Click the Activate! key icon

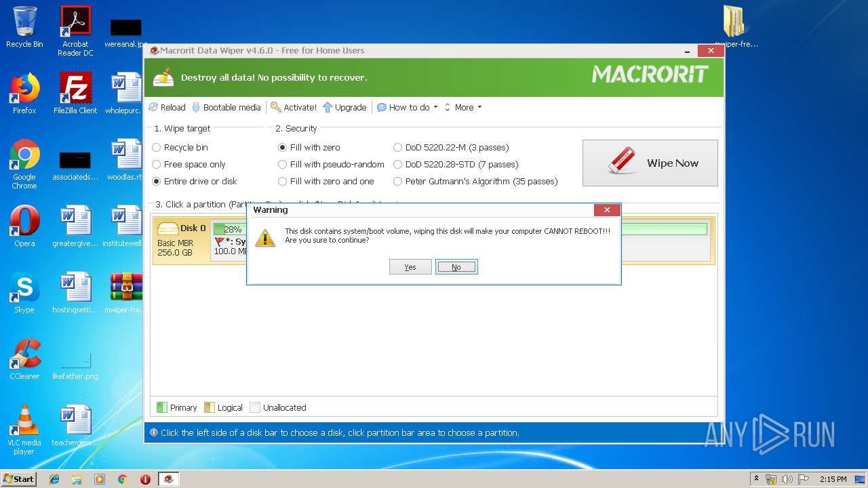[x=275, y=107]
